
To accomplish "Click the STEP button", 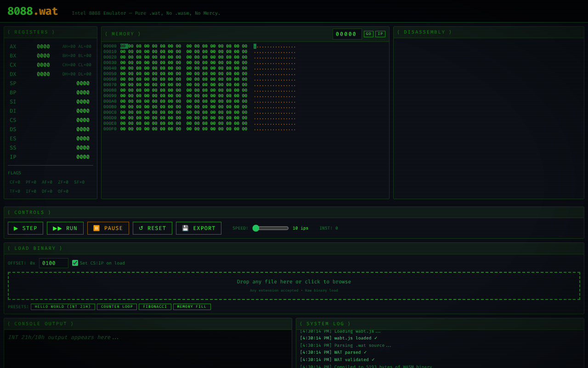I will click(25, 228).
